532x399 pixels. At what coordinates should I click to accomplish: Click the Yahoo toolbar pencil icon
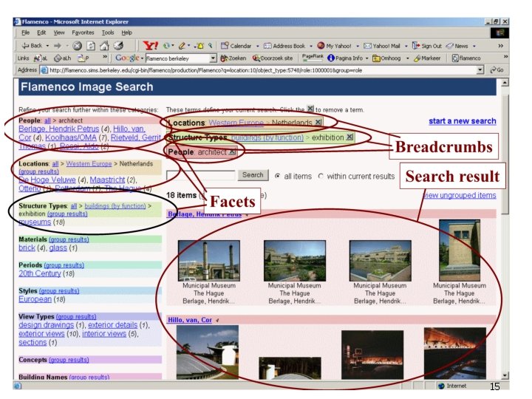[183, 46]
